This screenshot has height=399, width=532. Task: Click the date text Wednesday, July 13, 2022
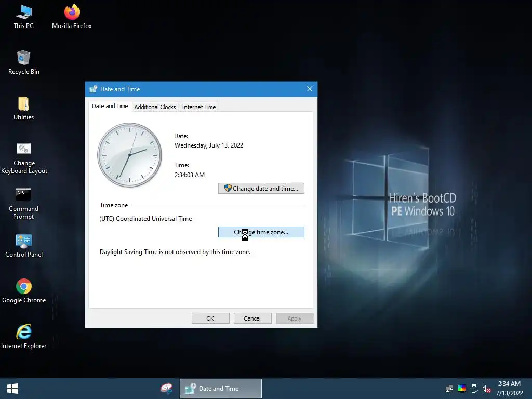click(x=209, y=145)
